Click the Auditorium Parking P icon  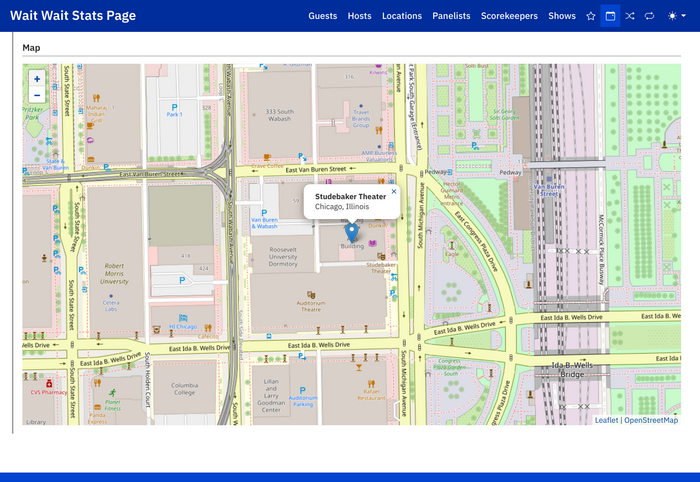point(303,391)
